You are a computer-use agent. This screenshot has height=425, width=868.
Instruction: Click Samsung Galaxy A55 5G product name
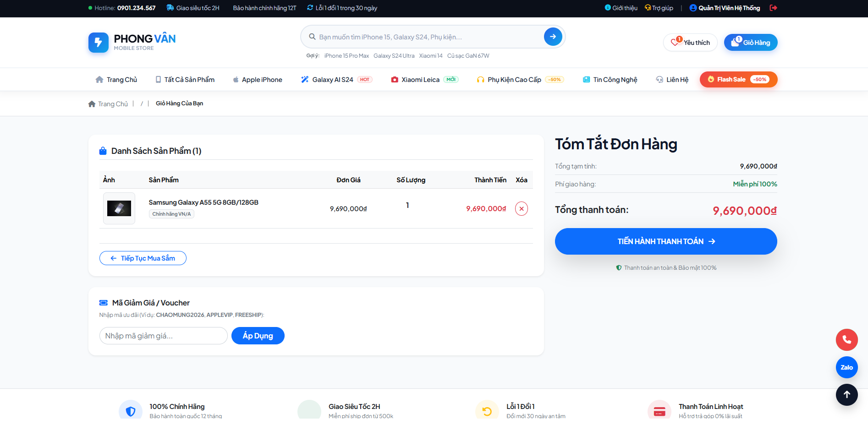[x=203, y=202]
